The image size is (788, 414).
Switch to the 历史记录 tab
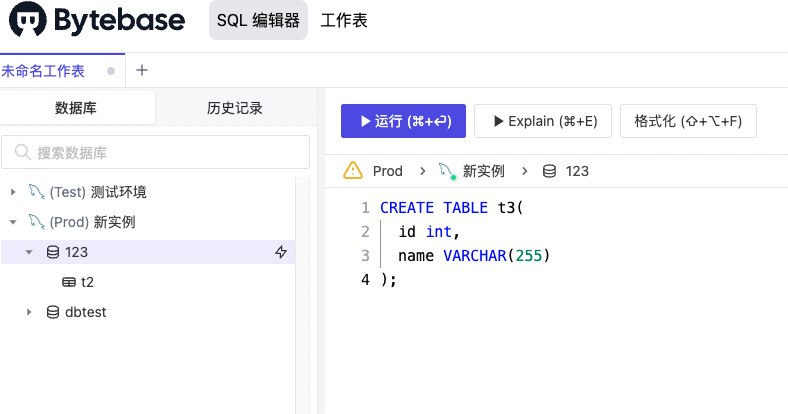coord(234,108)
